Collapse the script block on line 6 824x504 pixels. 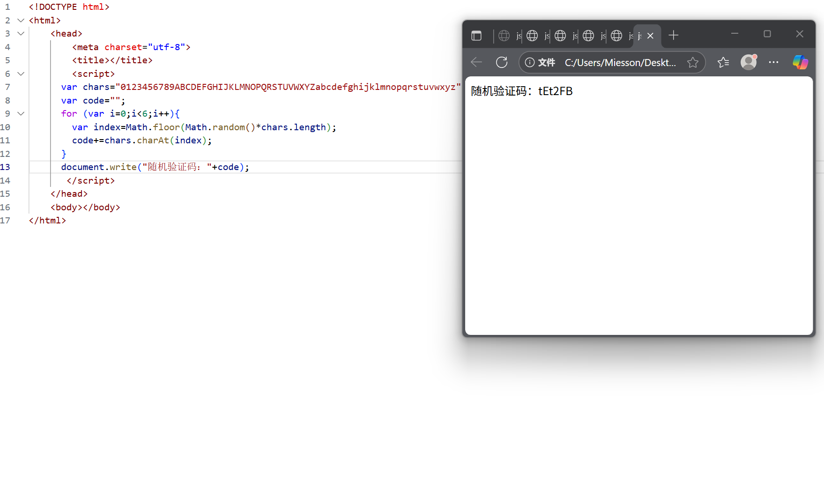point(21,74)
